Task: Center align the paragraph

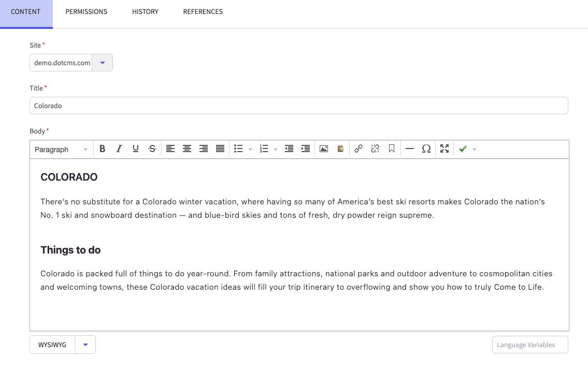Action: pyautogui.click(x=187, y=149)
